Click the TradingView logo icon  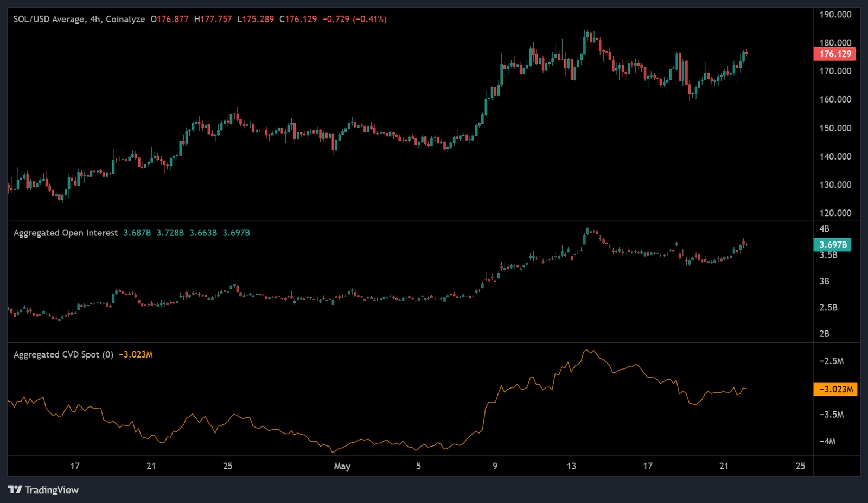point(15,489)
